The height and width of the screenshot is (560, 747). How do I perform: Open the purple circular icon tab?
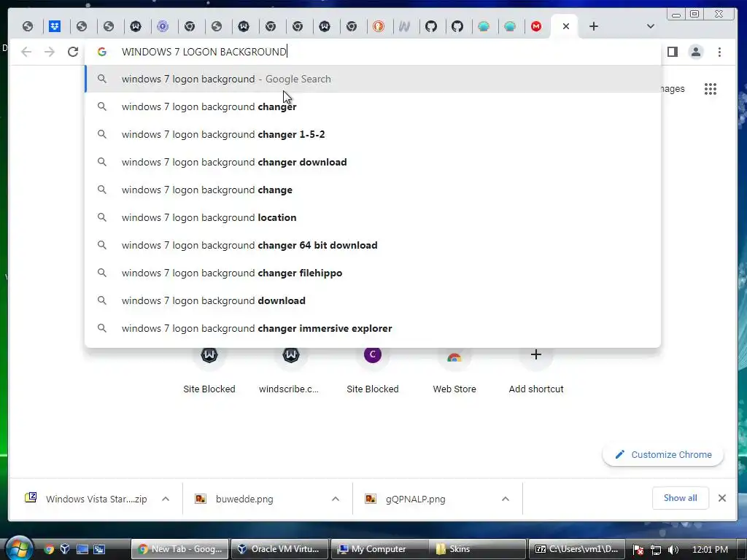[x=163, y=27]
